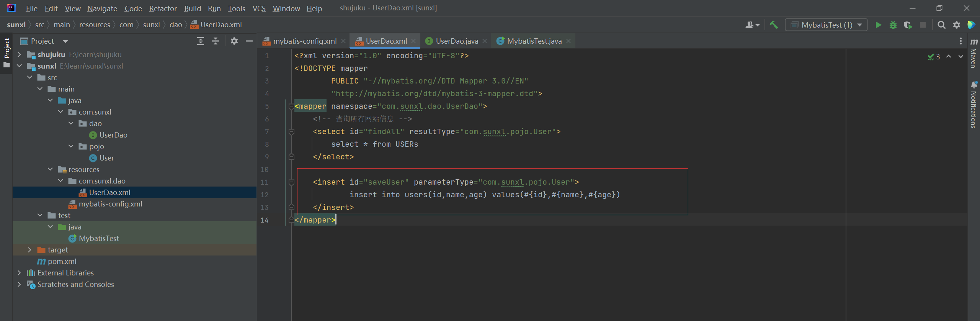Build project with hammer icon
This screenshot has height=321, width=980.
774,25
